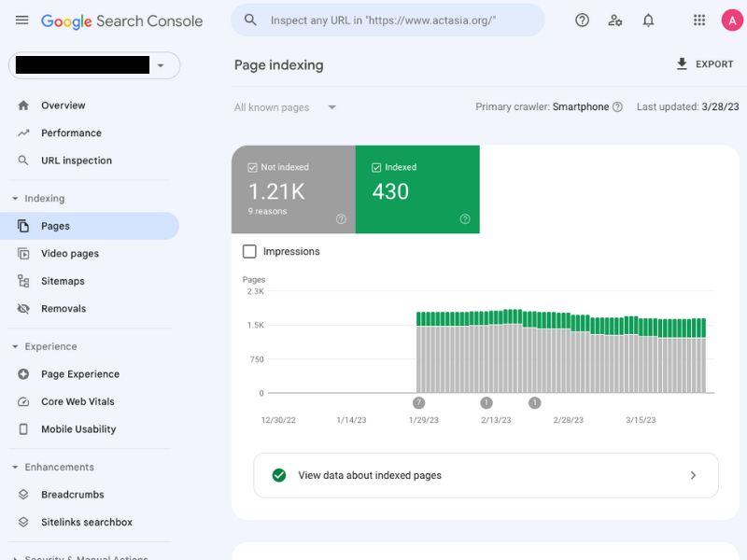
Task: Click the 'Last updated: 3/28/23' text
Action: coord(687,106)
